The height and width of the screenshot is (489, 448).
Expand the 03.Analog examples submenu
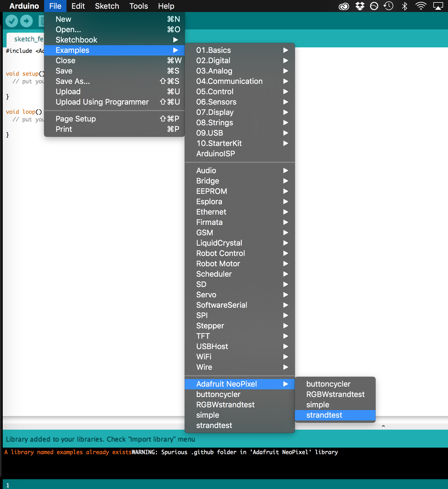pyautogui.click(x=240, y=71)
